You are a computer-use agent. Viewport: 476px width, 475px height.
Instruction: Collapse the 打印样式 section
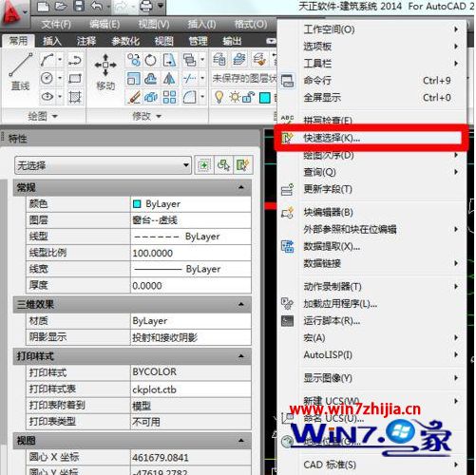pyautogui.click(x=241, y=356)
